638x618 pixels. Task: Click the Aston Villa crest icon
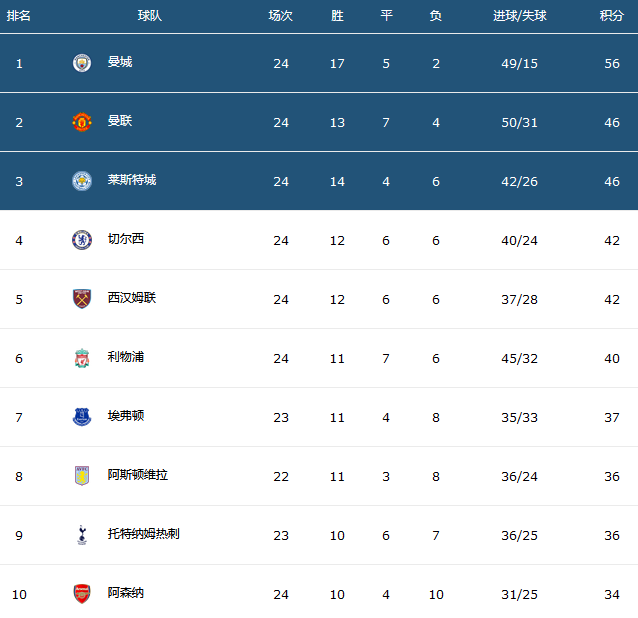pyautogui.click(x=82, y=476)
